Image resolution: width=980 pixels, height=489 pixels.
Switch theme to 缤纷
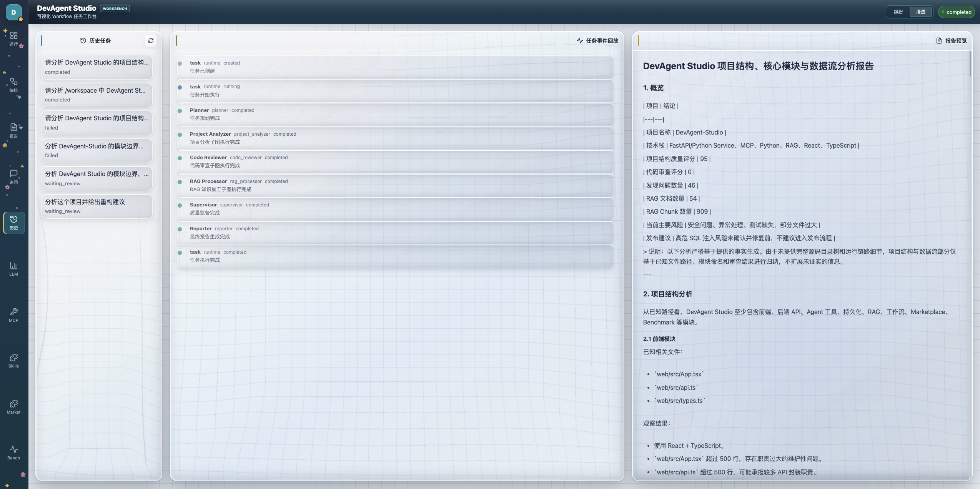(898, 12)
